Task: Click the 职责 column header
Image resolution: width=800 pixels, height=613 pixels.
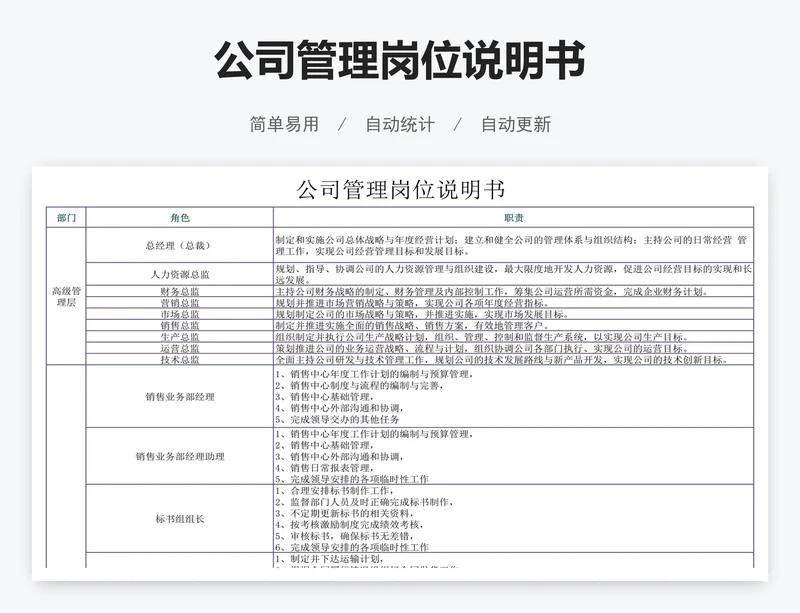Action: click(x=514, y=218)
